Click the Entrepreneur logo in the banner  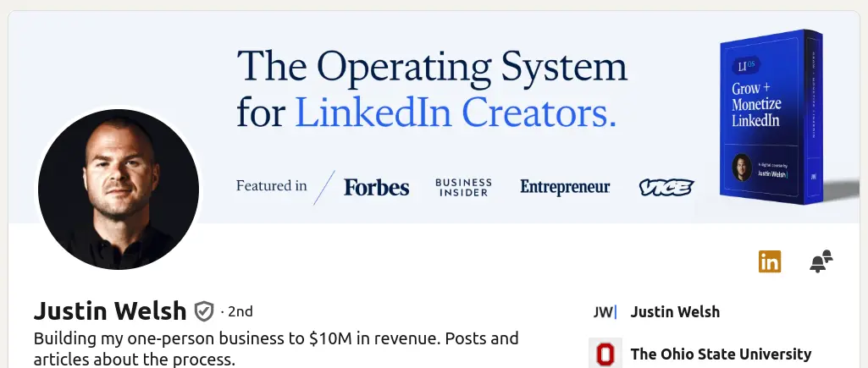tap(565, 187)
